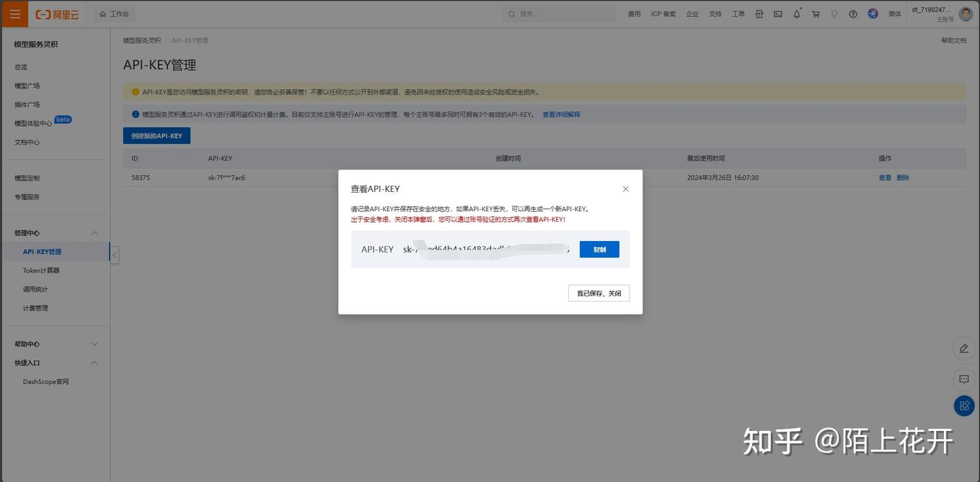Collapse the 管理中心 section
This screenshot has width=980, height=482.
click(x=95, y=232)
